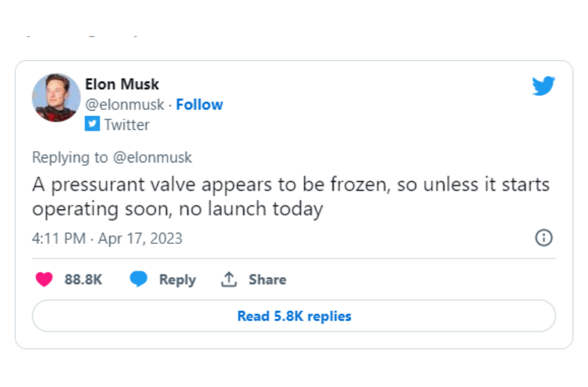
Task: Click the blue reply speech bubble icon
Action: click(x=138, y=279)
